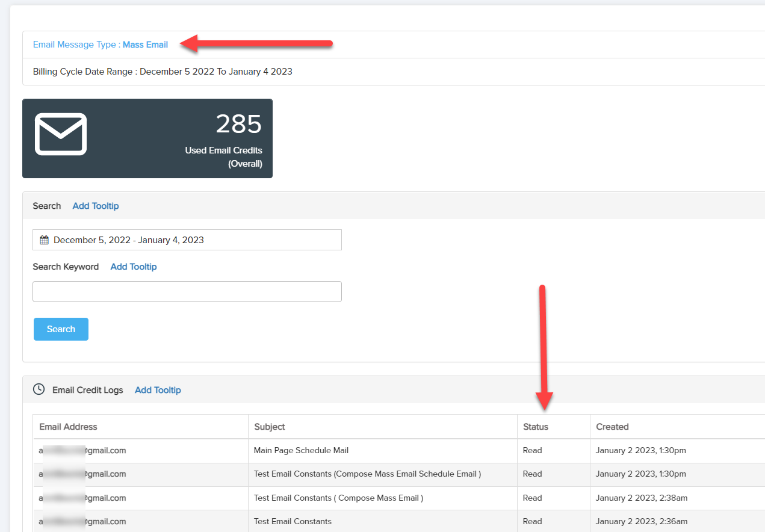Click the calendar icon in the date field
The width and height of the screenshot is (765, 532).
pyautogui.click(x=44, y=240)
